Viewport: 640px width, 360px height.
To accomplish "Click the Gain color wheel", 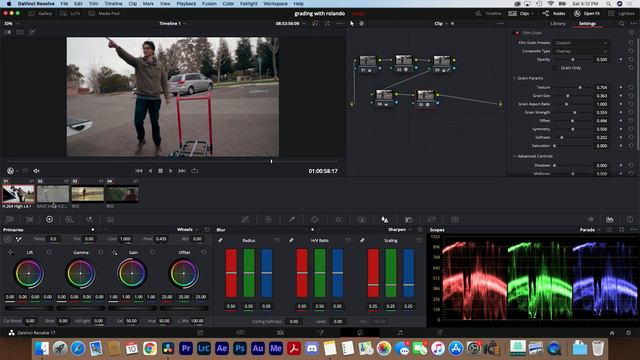I will [x=132, y=273].
